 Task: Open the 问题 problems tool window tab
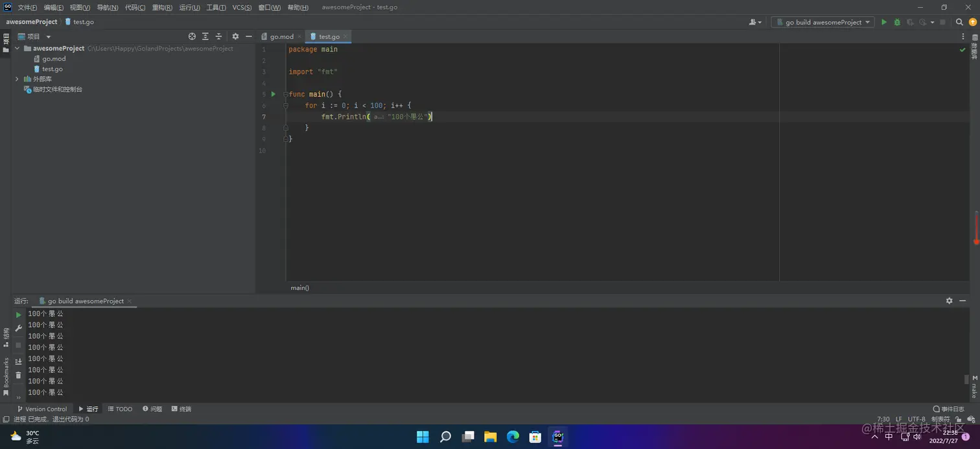coord(152,409)
